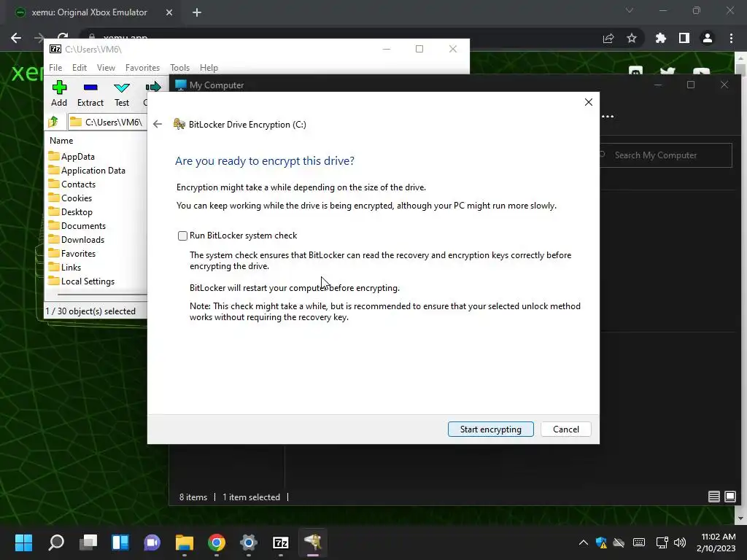Switch to 7-Zip on taskbar
This screenshot has height=560, width=747.
pos(281,542)
